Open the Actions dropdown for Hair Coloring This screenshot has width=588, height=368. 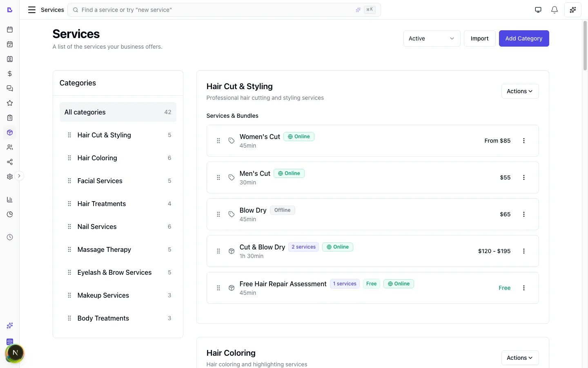tap(520, 358)
